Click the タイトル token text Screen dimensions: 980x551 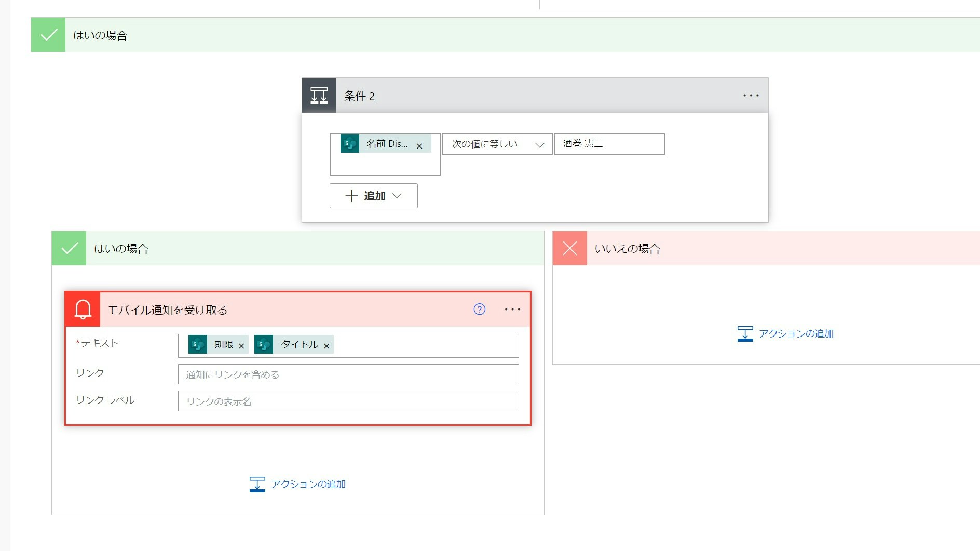coord(300,345)
